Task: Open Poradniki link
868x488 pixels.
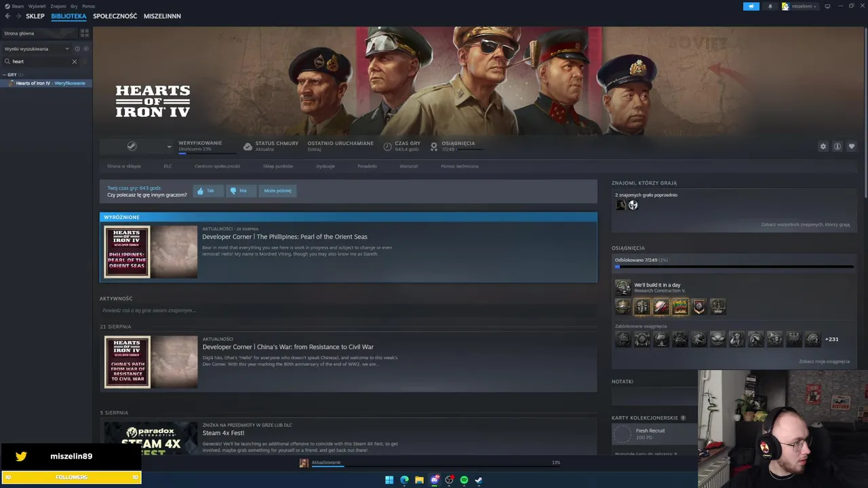Action: point(367,166)
